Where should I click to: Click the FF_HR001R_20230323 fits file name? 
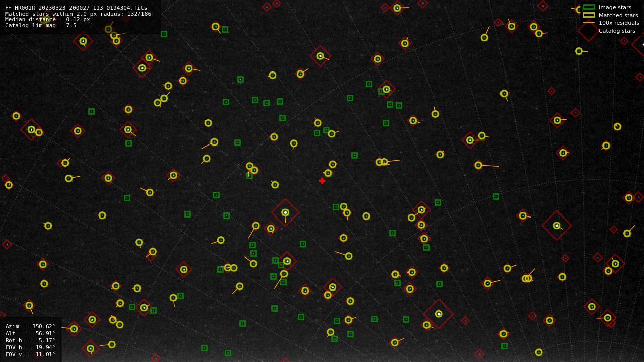pos(76,8)
